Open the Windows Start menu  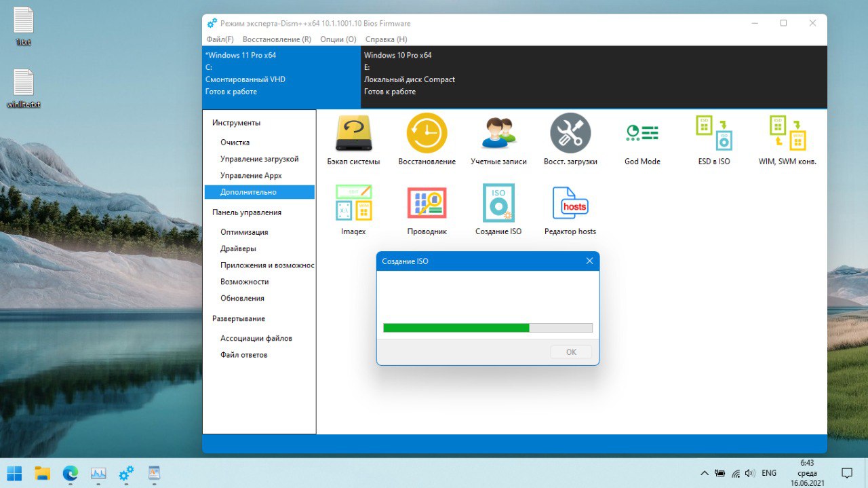[x=14, y=473]
